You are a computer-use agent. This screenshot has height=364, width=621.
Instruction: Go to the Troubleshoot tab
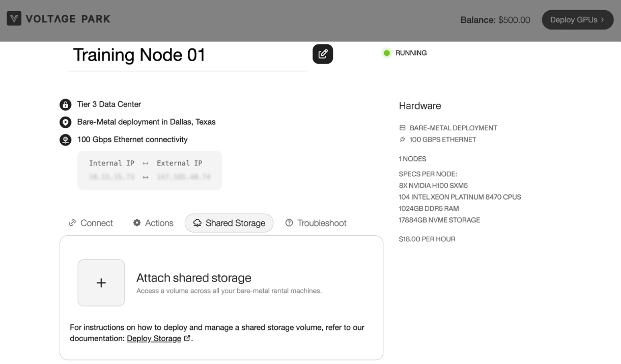[316, 223]
